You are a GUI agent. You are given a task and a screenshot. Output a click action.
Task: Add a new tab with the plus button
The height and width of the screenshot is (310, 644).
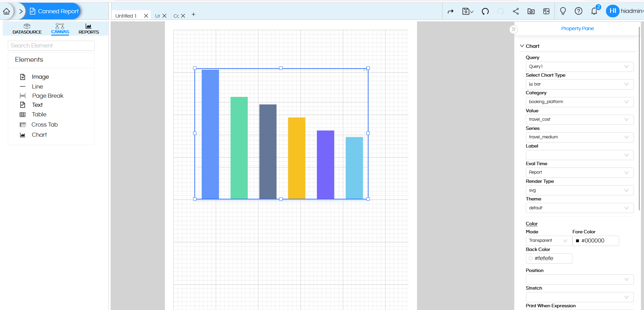pos(193,15)
